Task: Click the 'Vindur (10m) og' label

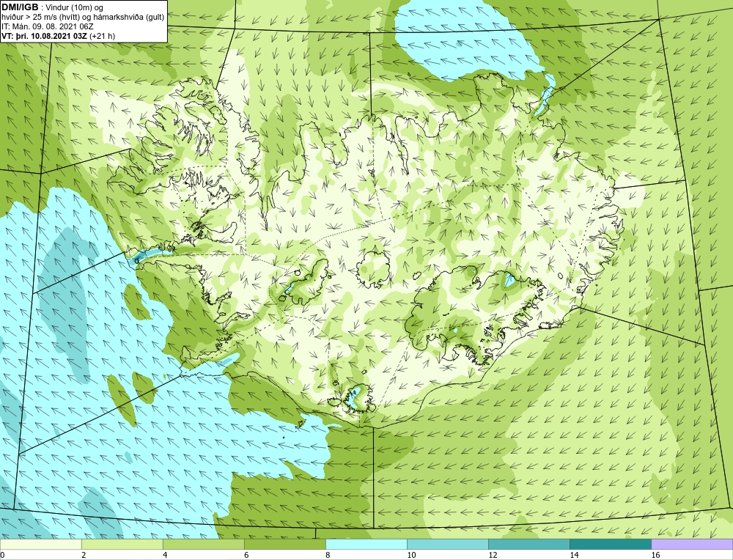Action: point(75,8)
